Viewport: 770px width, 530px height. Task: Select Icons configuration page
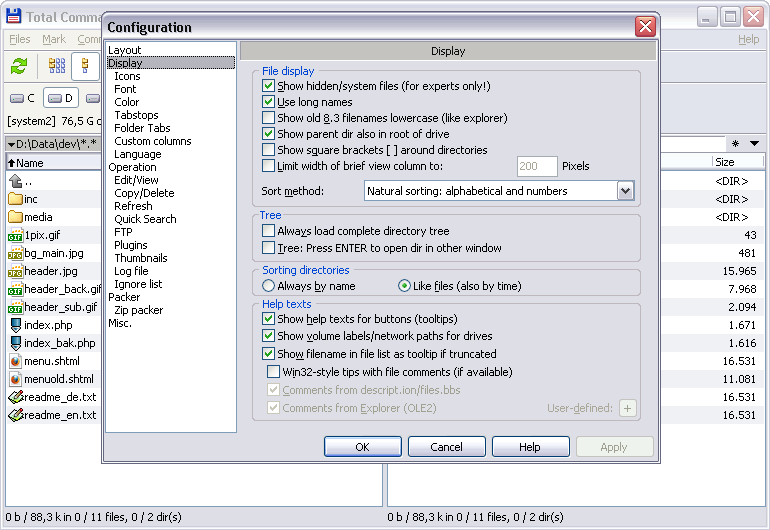point(127,76)
